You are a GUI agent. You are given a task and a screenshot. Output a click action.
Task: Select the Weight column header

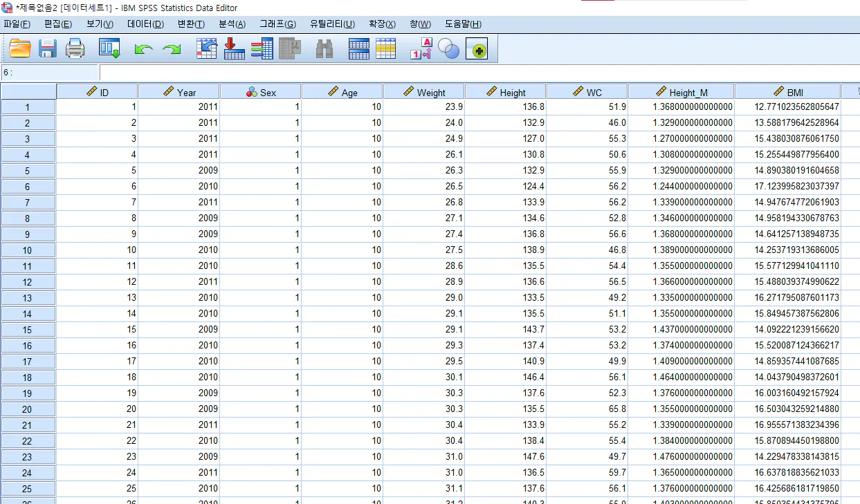click(423, 92)
